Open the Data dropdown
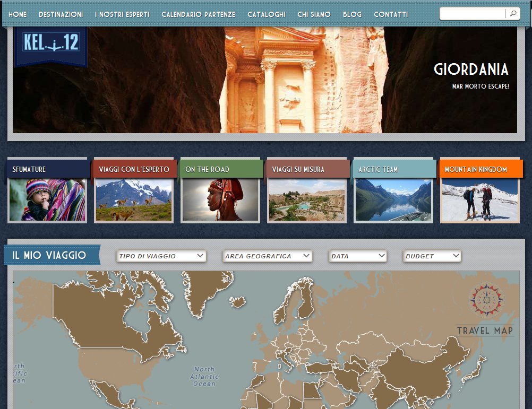Viewport: 532px width, 409px height. [x=358, y=256]
